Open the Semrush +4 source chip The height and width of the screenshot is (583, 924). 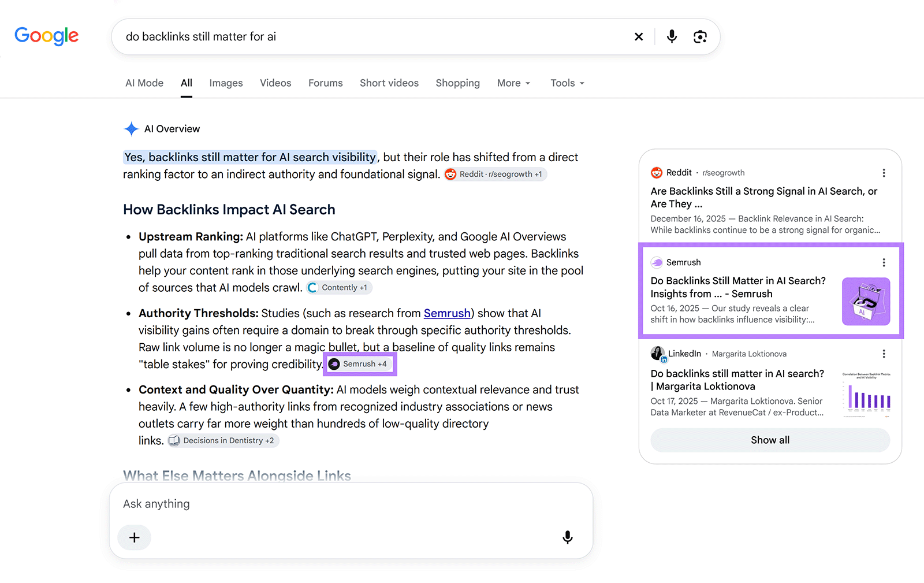click(360, 364)
